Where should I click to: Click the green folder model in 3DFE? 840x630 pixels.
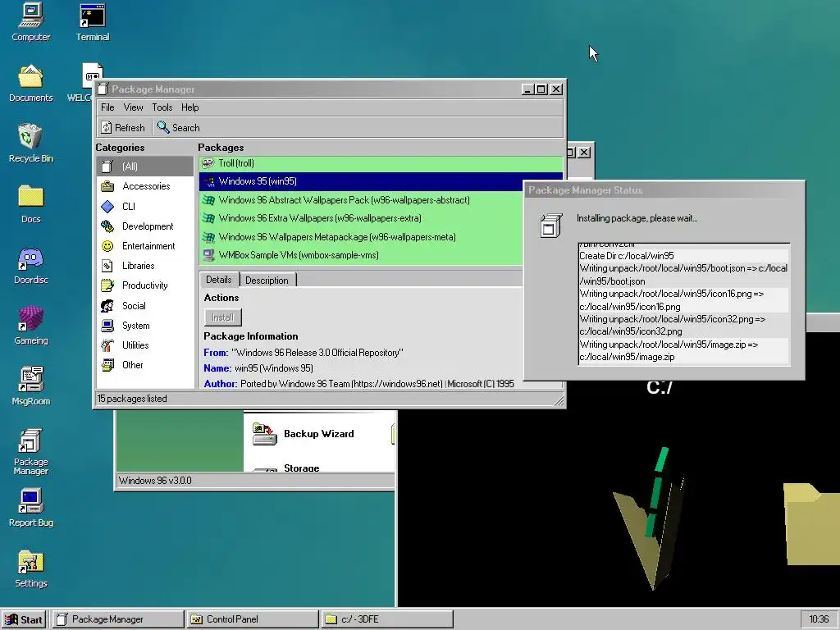651,518
